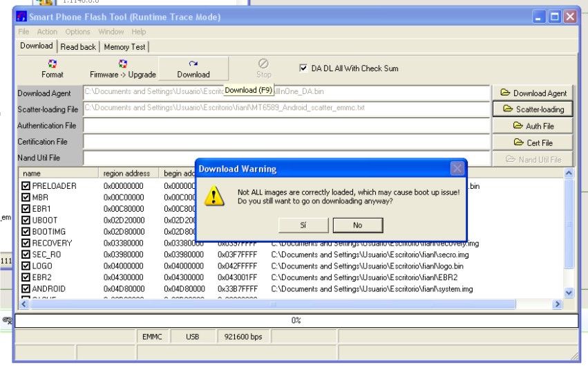The height and width of the screenshot is (377, 588).
Task: Click the Download Agent folder button
Action: click(x=533, y=93)
